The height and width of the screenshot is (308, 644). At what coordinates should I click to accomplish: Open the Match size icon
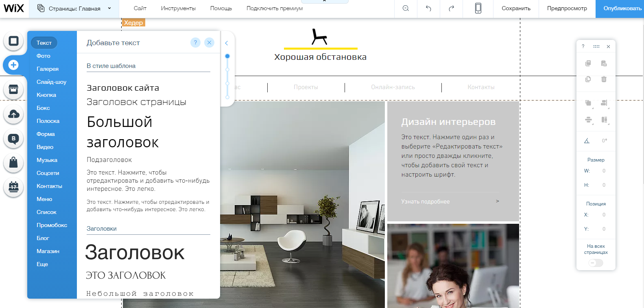(604, 120)
